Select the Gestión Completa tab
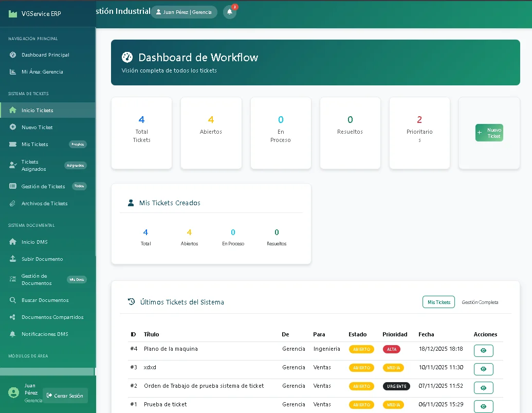 pyautogui.click(x=480, y=302)
